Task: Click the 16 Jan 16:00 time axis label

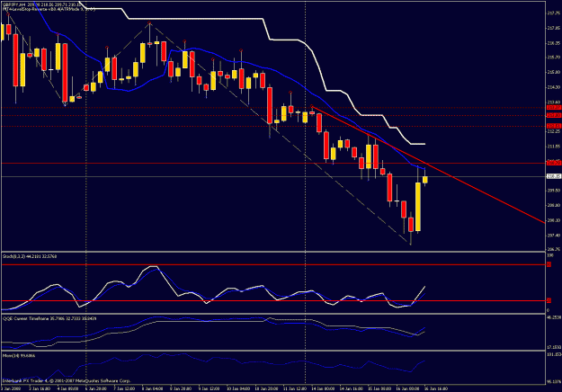Action: click(436, 388)
